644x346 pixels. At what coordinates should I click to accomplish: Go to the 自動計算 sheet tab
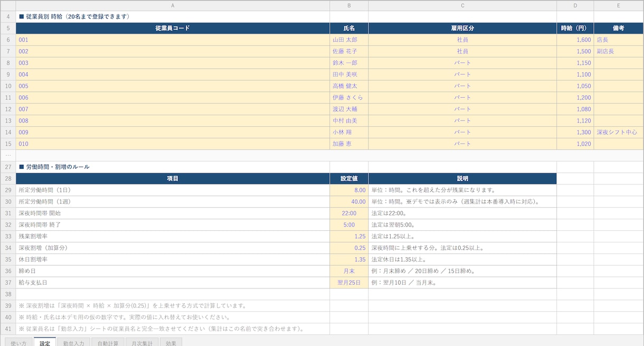(108, 342)
